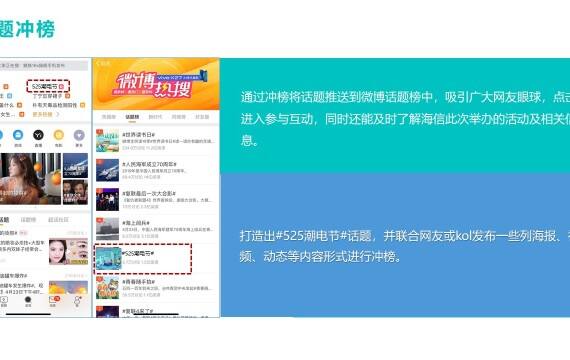570x360 pixels.
Task: Tap the discover icon in bottom navigation
Action: pos(28,300)
